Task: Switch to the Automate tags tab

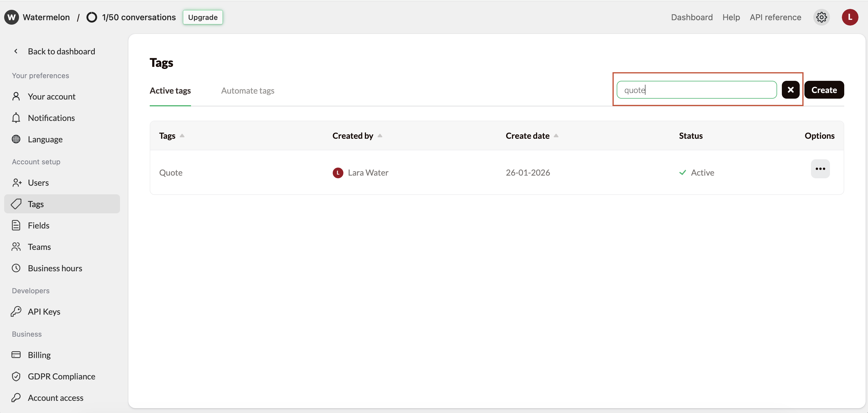Action: tap(248, 90)
